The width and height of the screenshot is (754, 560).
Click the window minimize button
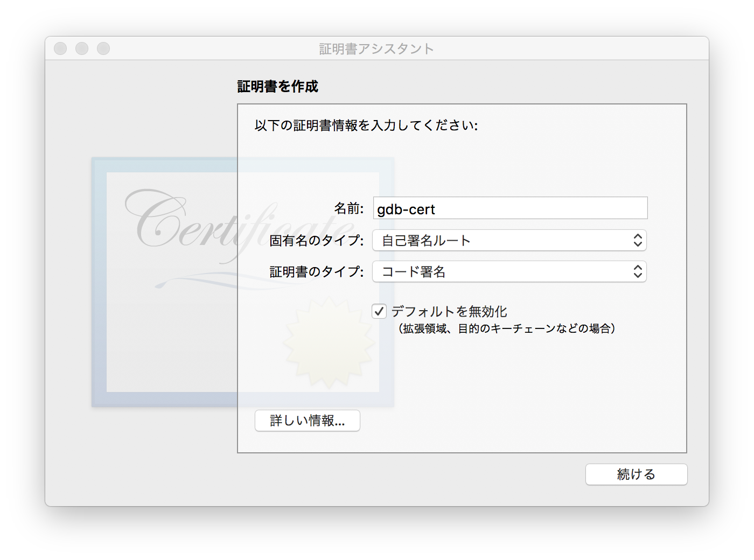click(82, 48)
